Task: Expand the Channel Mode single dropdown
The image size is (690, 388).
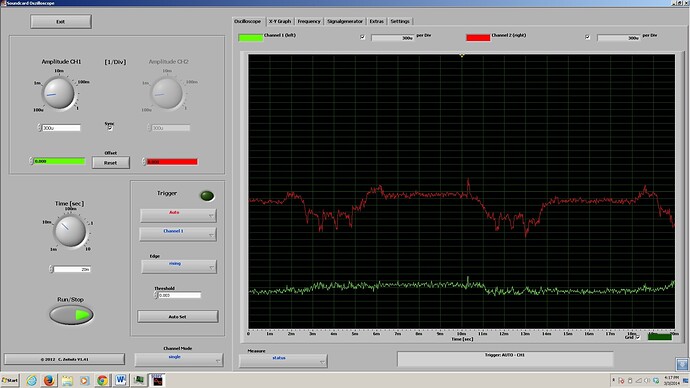Action: pos(179,359)
